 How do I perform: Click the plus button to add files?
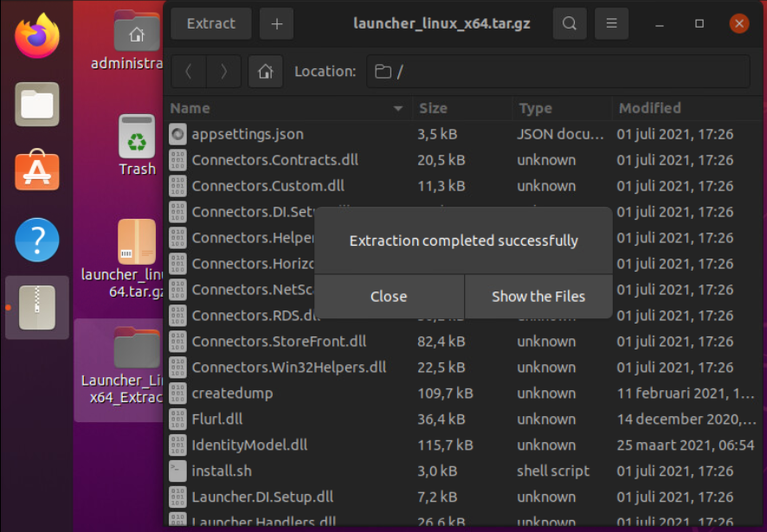[x=276, y=23]
